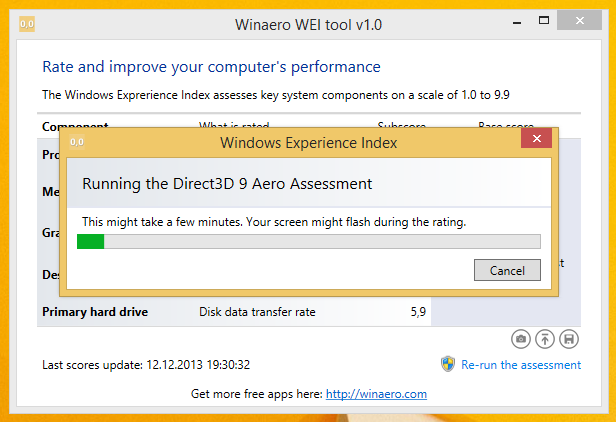This screenshot has height=422, width=616.
Task: Open the Re-run the assessment link
Action: pos(521,365)
